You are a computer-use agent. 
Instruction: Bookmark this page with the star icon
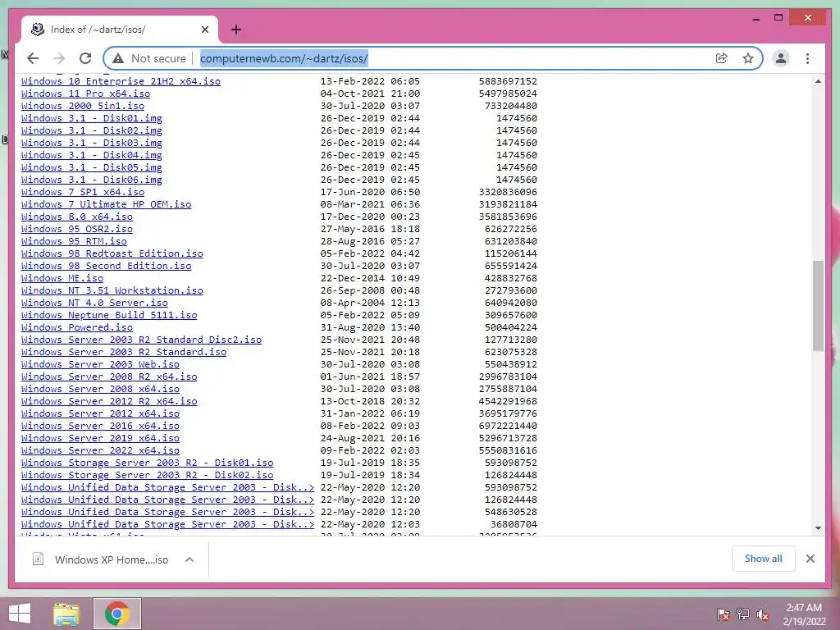pyautogui.click(x=748, y=58)
